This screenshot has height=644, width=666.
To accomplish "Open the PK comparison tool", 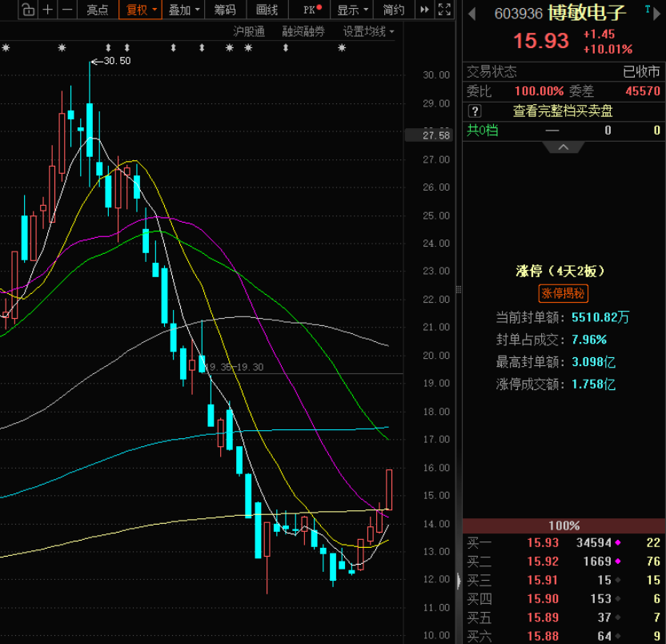I will coord(309,10).
